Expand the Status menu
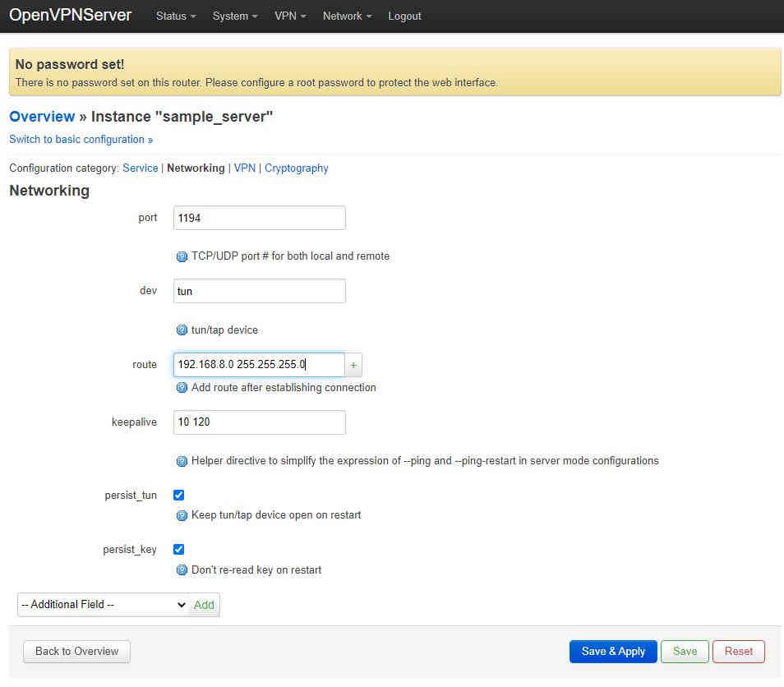The width and height of the screenshot is (784, 687). 176,16
